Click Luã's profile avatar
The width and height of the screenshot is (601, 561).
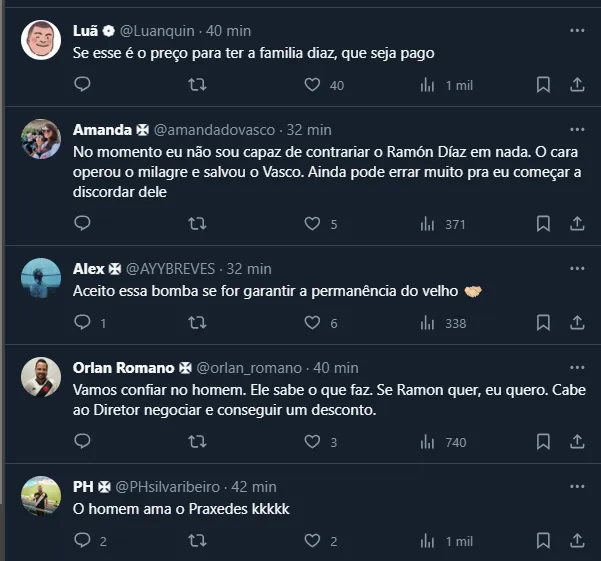pos(42,41)
